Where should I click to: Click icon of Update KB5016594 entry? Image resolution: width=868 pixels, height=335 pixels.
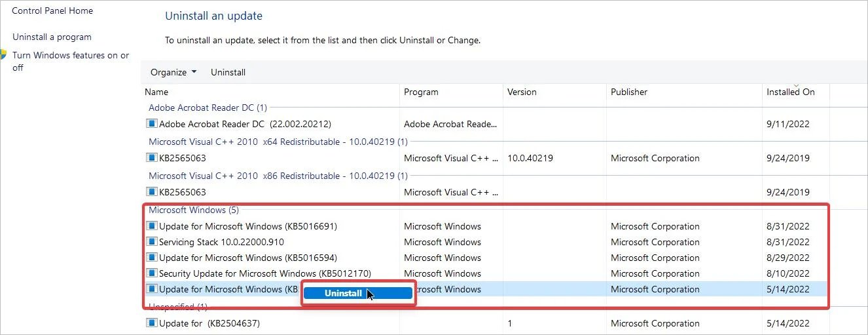[x=152, y=258]
